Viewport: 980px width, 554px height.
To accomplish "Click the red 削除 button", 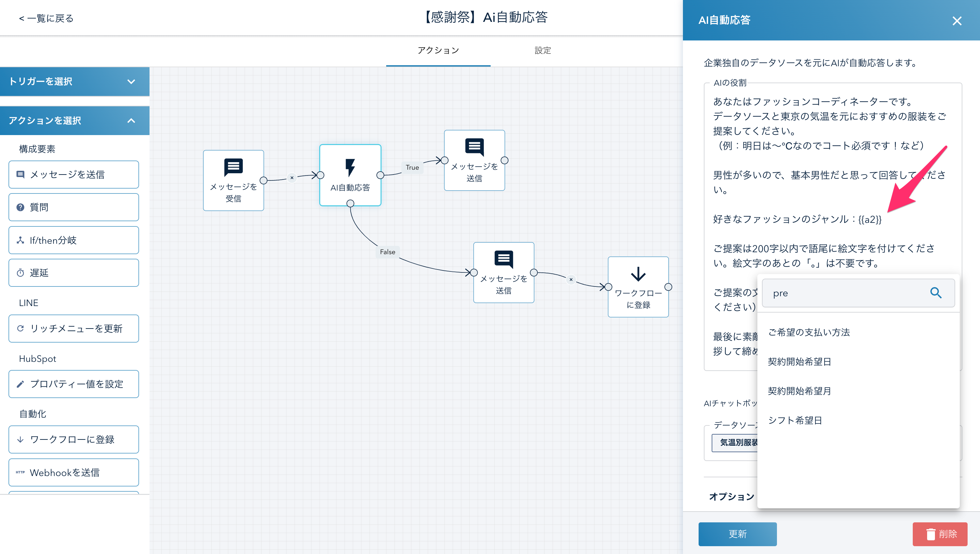I will click(x=940, y=534).
